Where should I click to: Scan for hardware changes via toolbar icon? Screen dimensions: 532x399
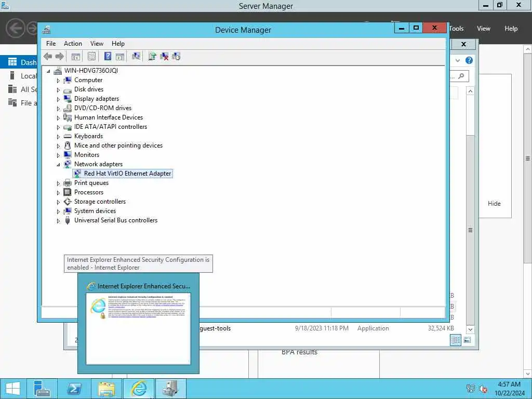136,56
